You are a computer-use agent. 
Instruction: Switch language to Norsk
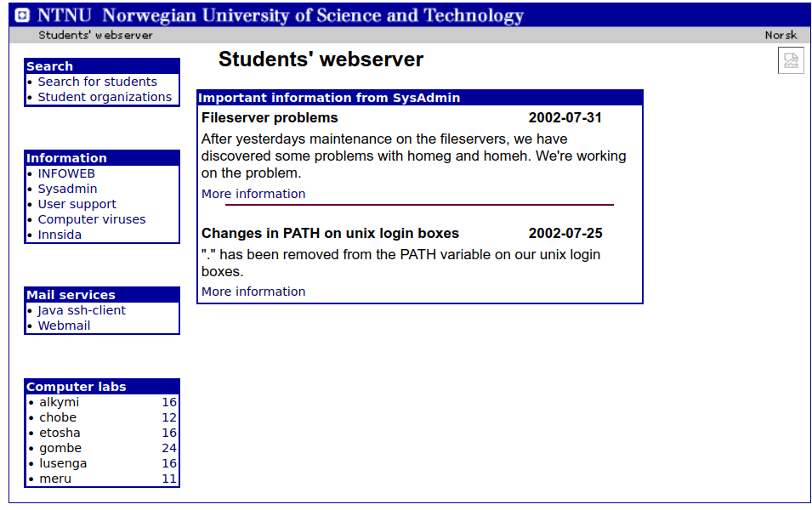coord(781,35)
